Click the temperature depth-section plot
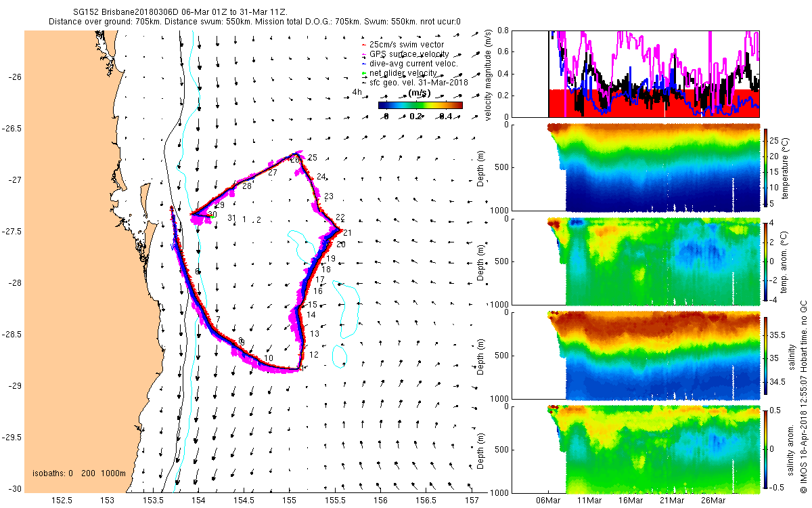The image size is (812, 508). 637,167
